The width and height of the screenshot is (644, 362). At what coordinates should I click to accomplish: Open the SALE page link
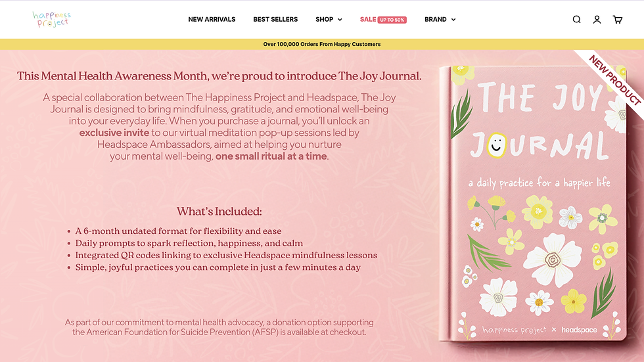point(367,19)
